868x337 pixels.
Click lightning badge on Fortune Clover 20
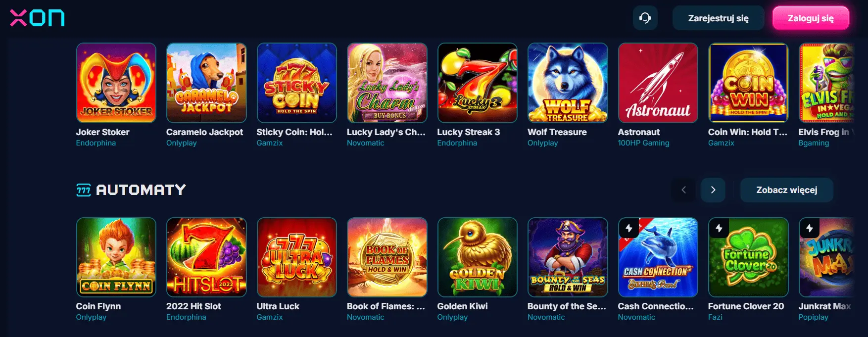[719, 228]
